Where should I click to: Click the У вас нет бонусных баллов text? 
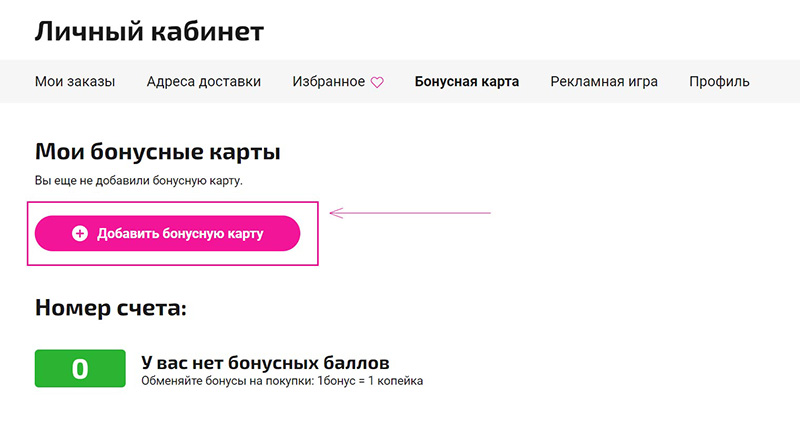(264, 361)
